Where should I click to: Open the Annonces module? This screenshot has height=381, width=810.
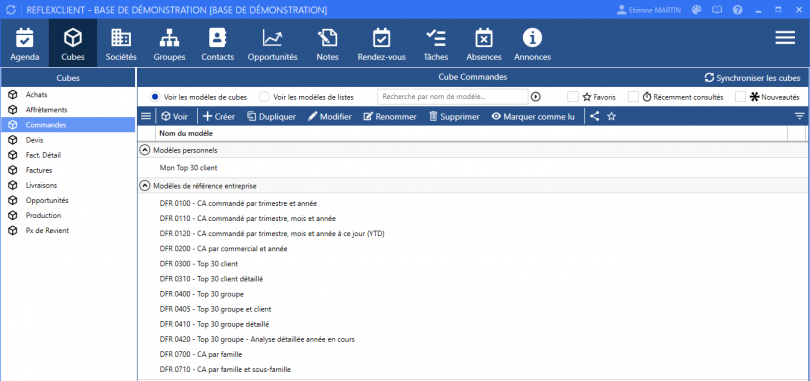(x=532, y=44)
